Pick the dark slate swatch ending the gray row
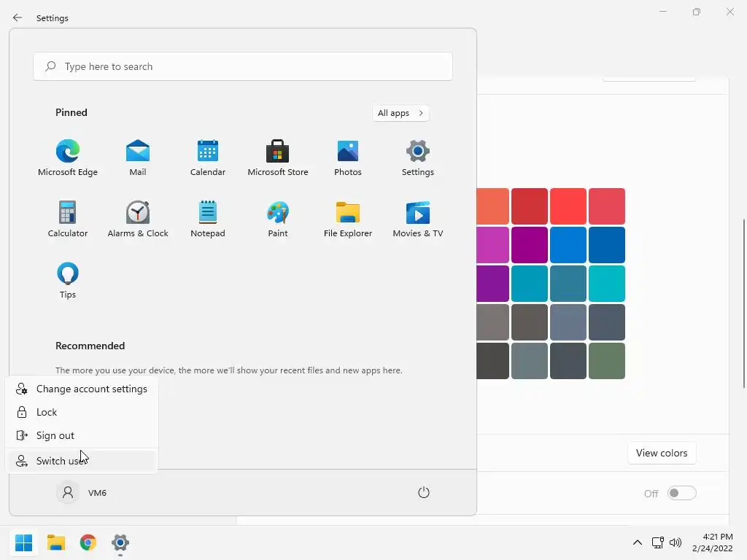747x560 pixels. tap(606, 322)
